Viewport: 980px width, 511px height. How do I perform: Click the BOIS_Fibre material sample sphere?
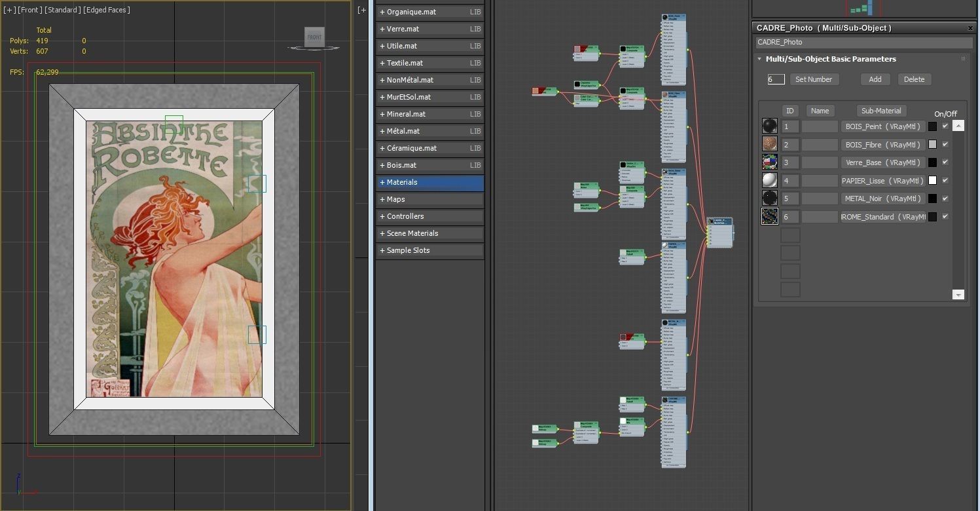click(x=770, y=144)
